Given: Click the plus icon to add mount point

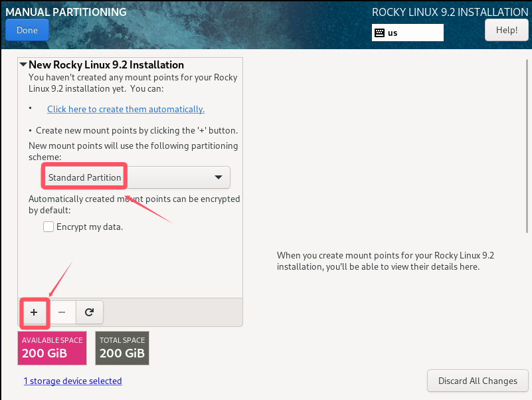Looking at the screenshot, I should (34, 312).
